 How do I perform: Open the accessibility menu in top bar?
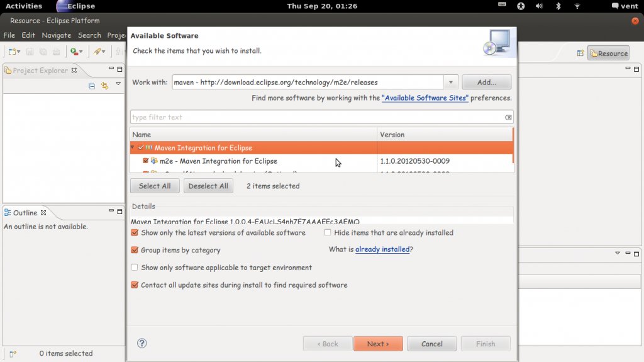coord(521,6)
